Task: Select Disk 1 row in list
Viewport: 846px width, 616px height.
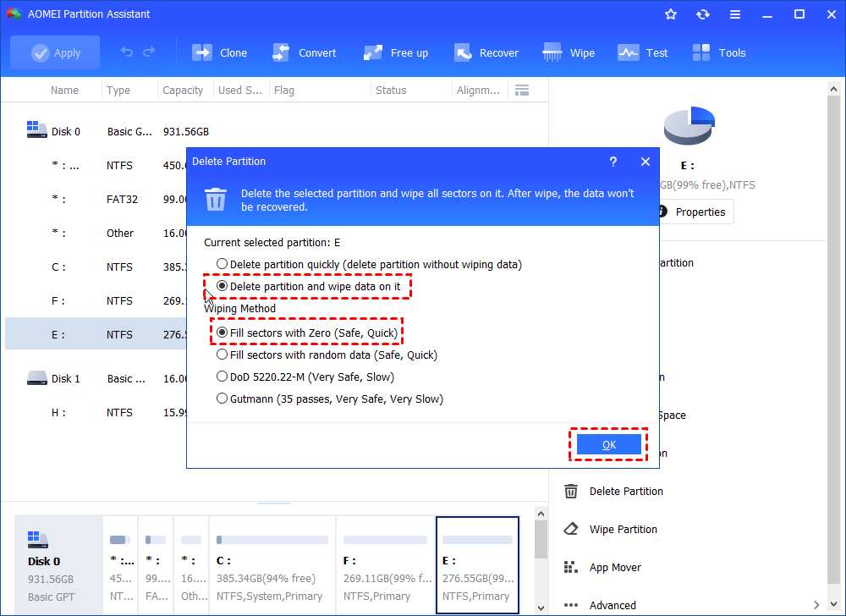Action: click(96, 379)
